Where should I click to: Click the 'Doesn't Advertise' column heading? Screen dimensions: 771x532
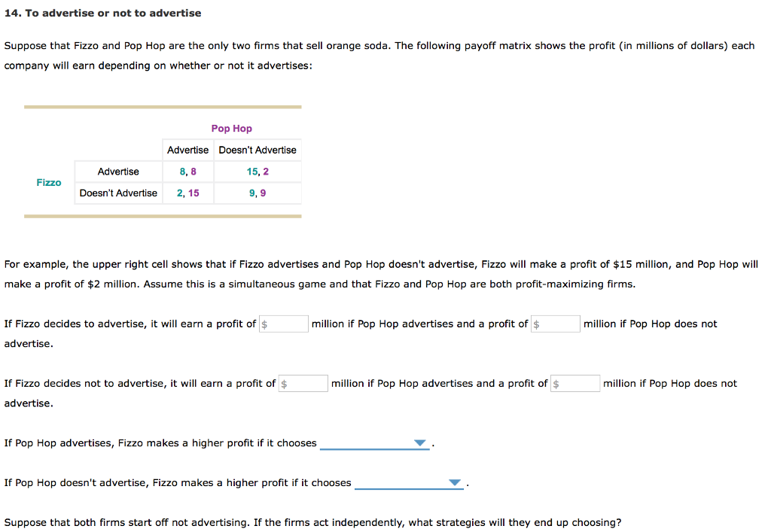click(257, 150)
